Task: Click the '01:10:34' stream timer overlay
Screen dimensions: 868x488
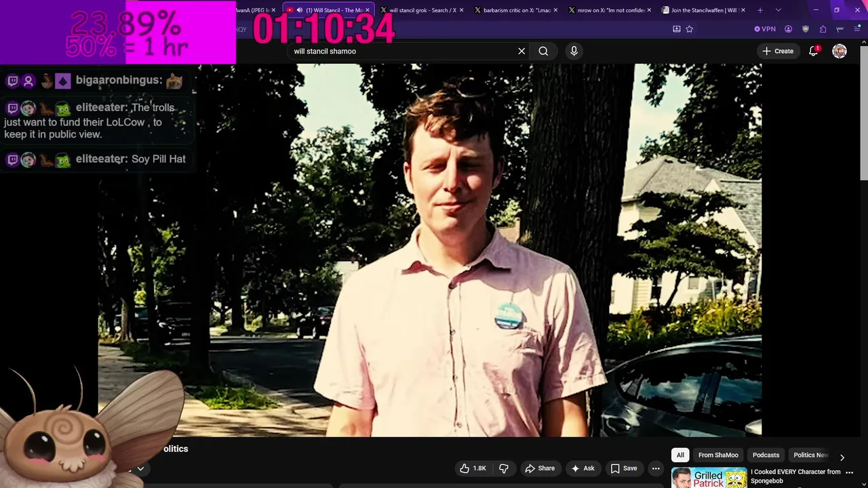Action: pyautogui.click(x=323, y=29)
